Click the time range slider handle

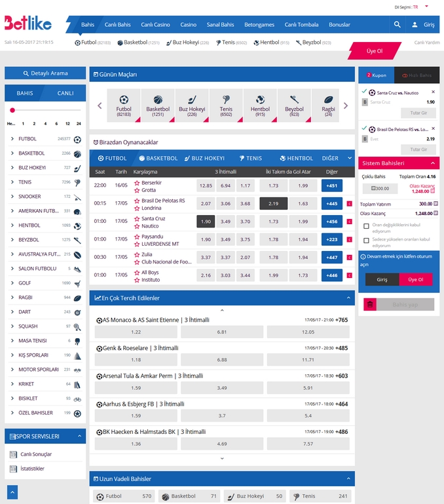tap(12, 110)
